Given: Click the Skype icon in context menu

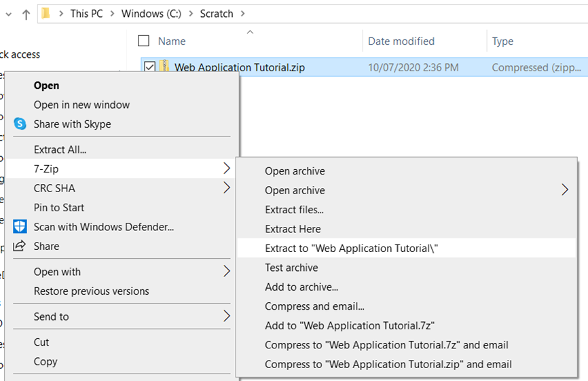Looking at the screenshot, I should tap(20, 124).
